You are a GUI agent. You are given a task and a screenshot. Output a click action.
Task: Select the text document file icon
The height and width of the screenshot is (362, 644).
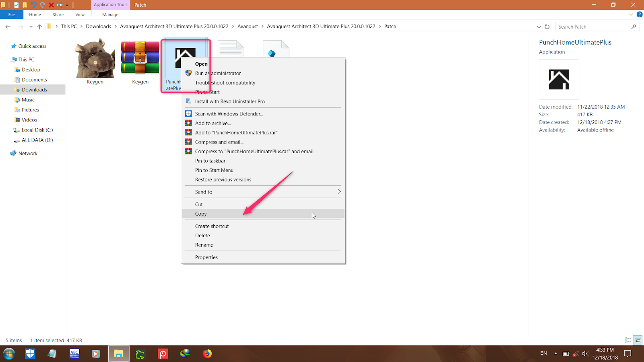pos(231,49)
